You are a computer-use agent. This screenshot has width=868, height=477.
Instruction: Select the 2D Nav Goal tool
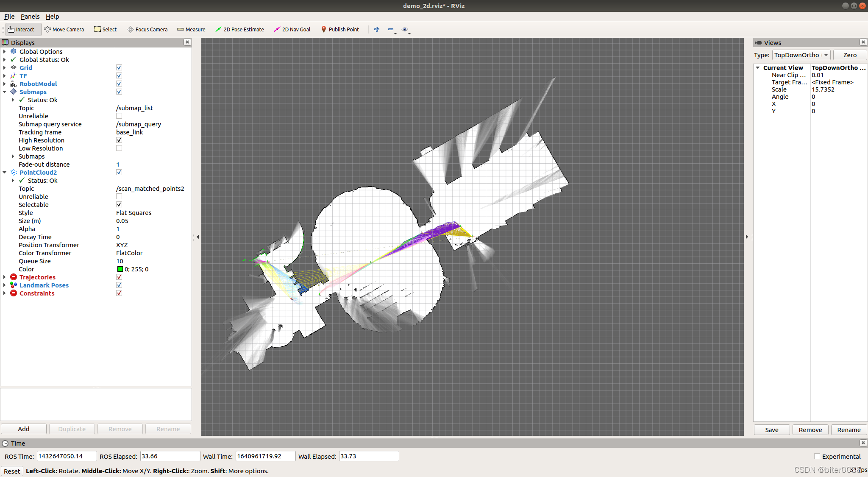292,29
